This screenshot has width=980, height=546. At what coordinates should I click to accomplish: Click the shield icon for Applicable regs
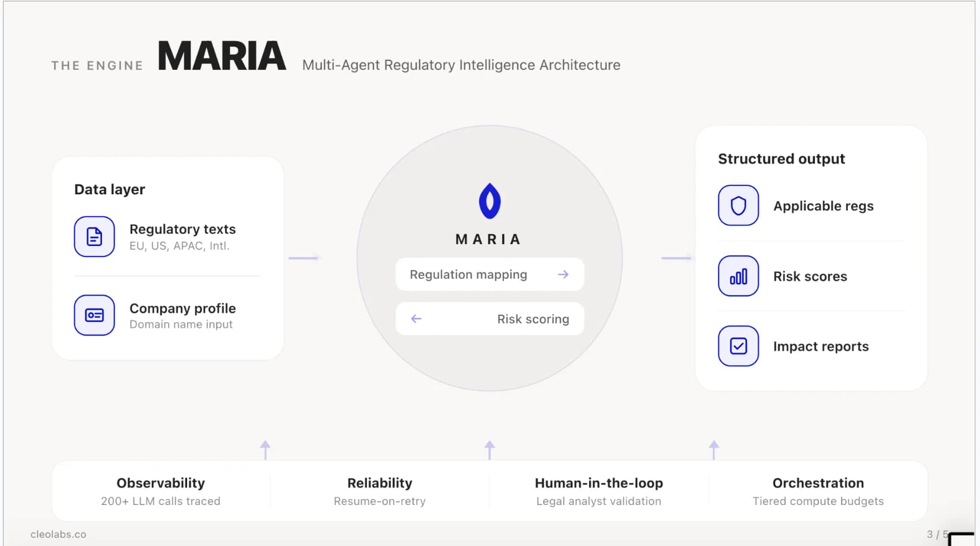(737, 205)
